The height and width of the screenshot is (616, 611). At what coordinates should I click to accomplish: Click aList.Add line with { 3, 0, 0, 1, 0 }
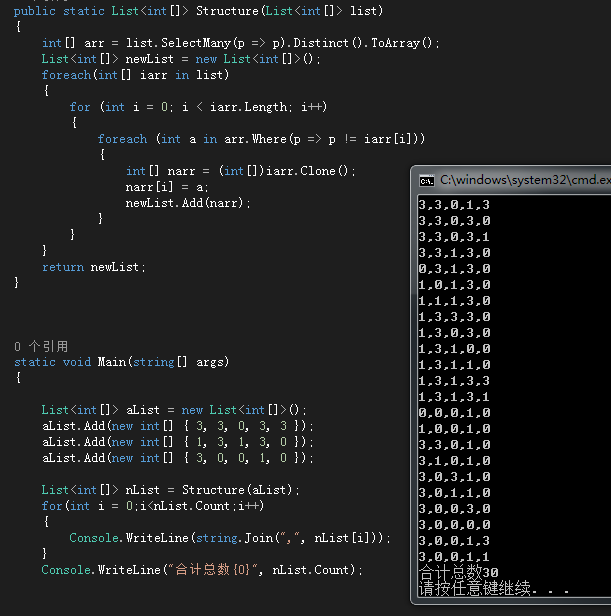coord(178,458)
